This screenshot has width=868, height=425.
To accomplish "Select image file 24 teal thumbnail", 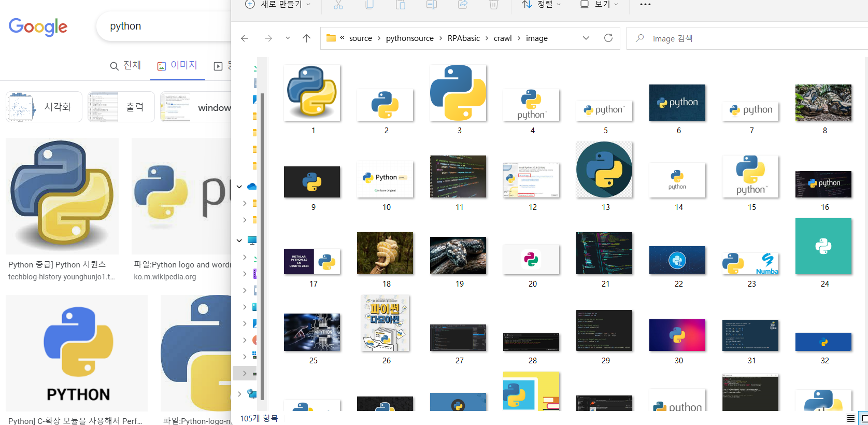I will [823, 246].
